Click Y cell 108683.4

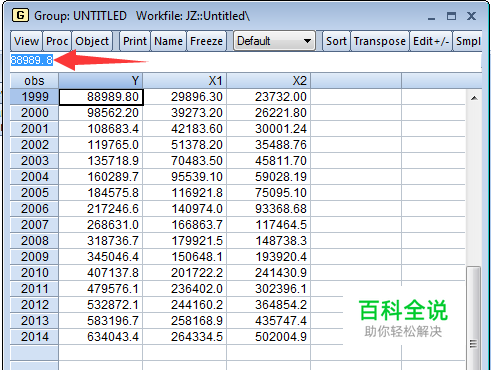pyautogui.click(x=101, y=129)
